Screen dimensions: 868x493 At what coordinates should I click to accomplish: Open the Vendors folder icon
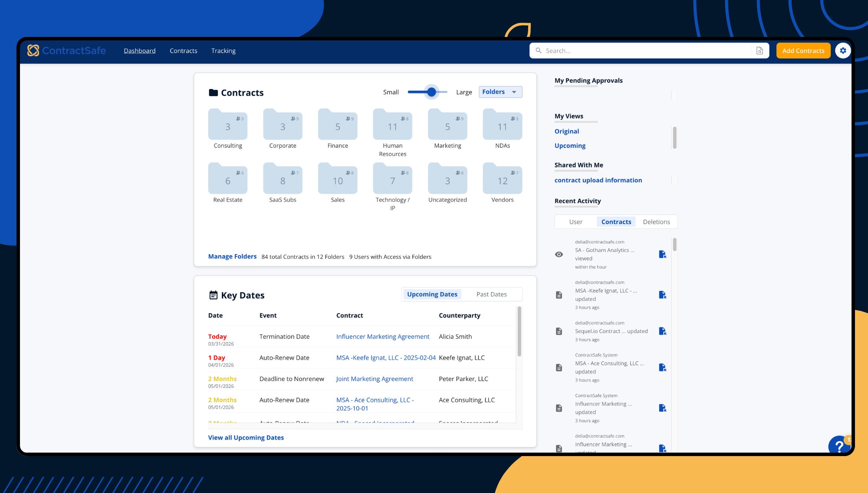click(502, 180)
